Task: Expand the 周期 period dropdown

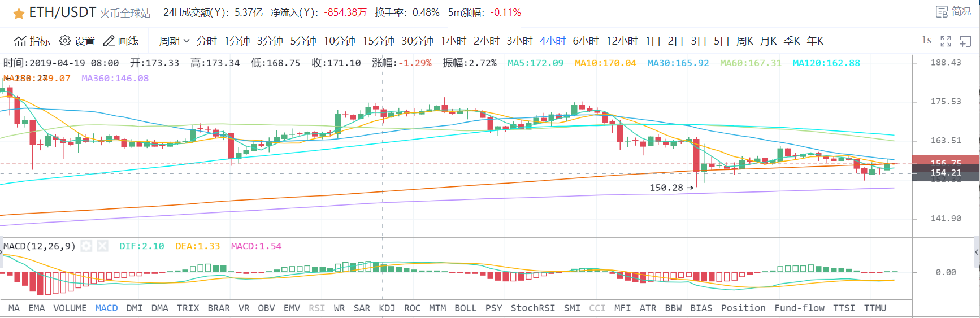Action: pos(174,41)
